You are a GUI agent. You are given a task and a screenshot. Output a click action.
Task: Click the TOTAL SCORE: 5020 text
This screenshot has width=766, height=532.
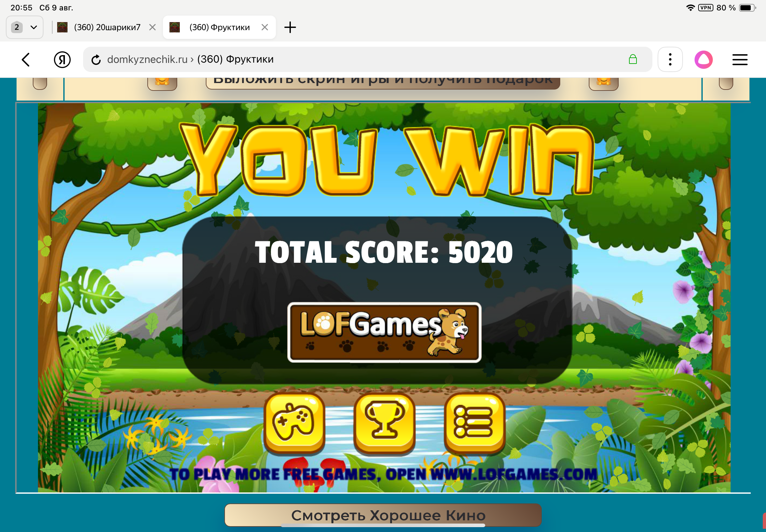[384, 252]
